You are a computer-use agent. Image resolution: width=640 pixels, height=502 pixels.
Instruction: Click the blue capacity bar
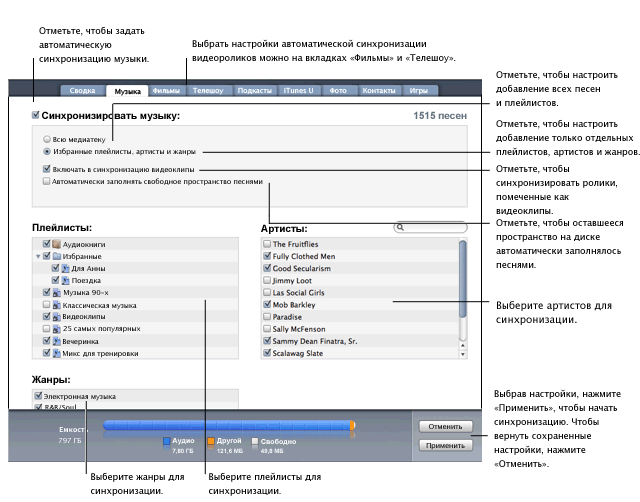pyautogui.click(x=227, y=425)
